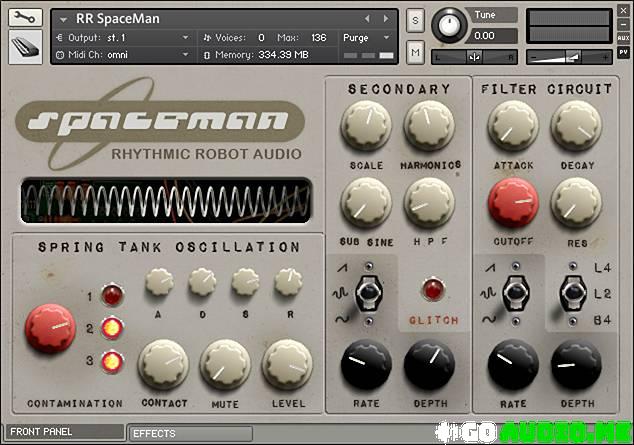
Task: Click the Spaceman logo
Action: pyautogui.click(x=160, y=123)
